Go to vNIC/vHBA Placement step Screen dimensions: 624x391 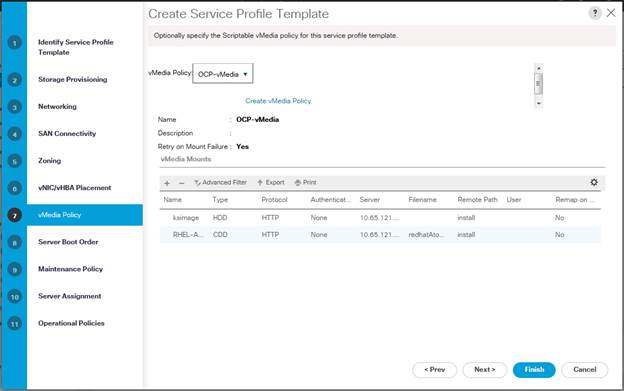(74, 187)
